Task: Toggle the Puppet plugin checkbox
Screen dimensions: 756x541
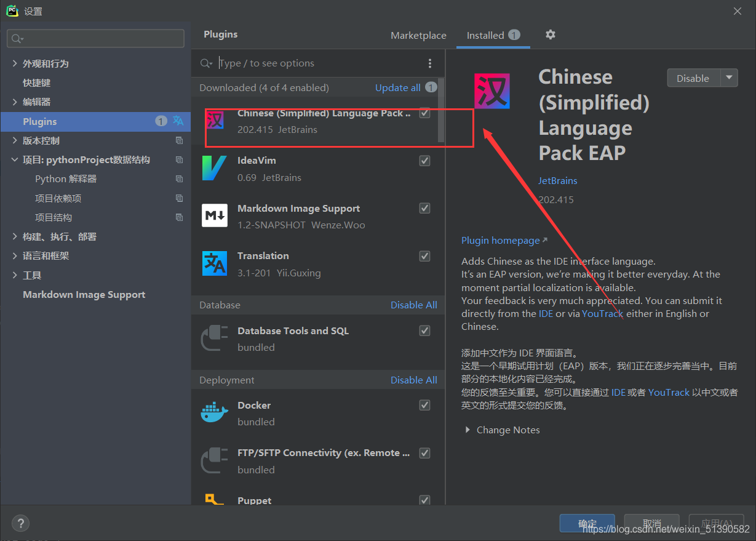Action: [424, 500]
